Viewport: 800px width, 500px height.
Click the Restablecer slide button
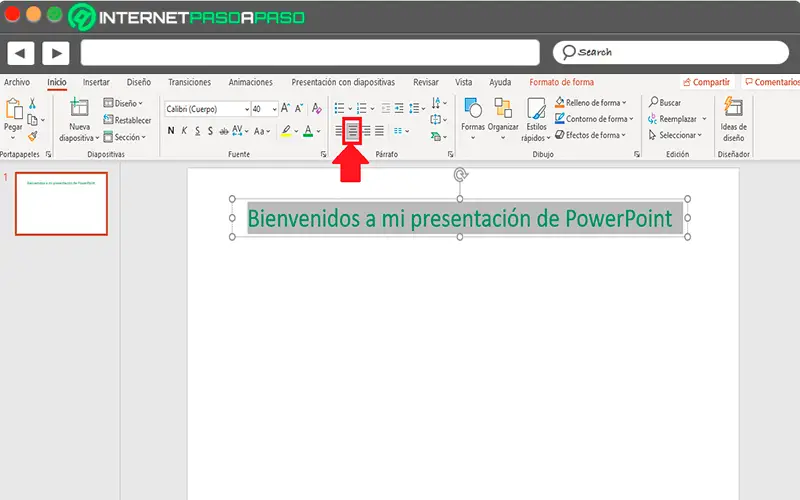click(x=127, y=120)
